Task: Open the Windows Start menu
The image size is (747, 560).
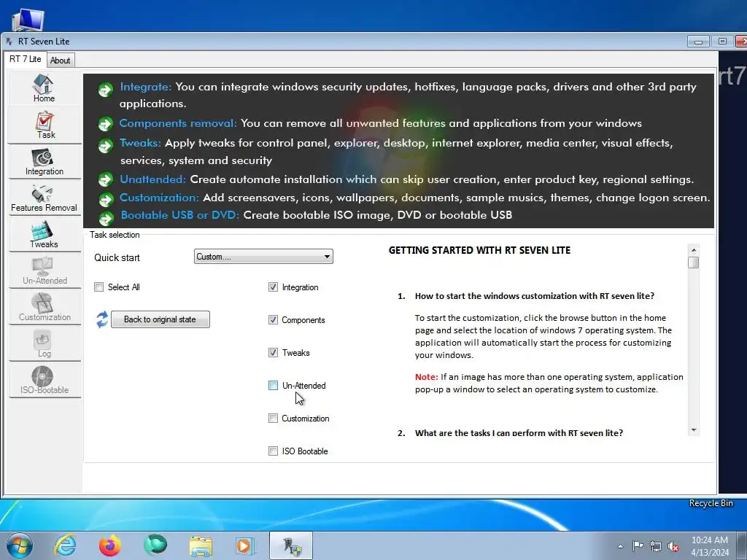Action: click(20, 545)
